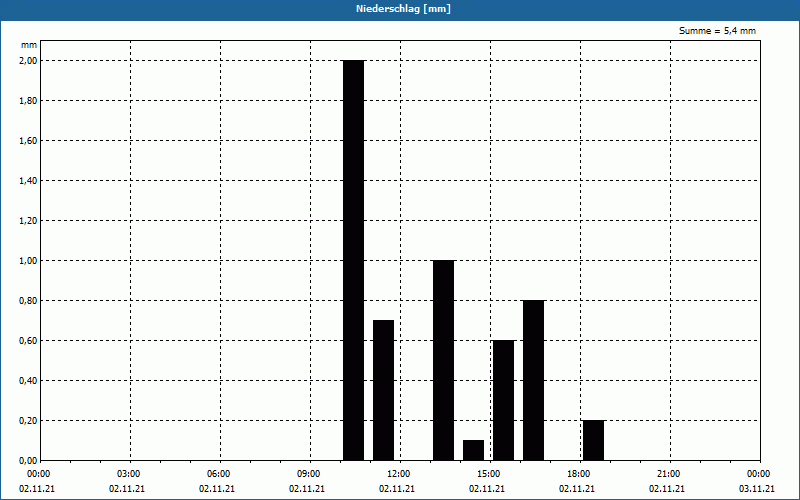Select the 06:00 time label
800x500 pixels.
coord(218,474)
